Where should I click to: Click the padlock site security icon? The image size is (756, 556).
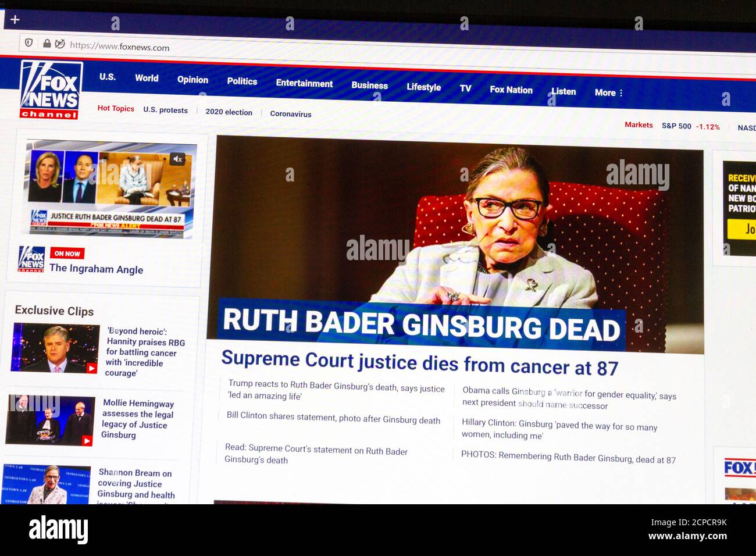coord(47,43)
